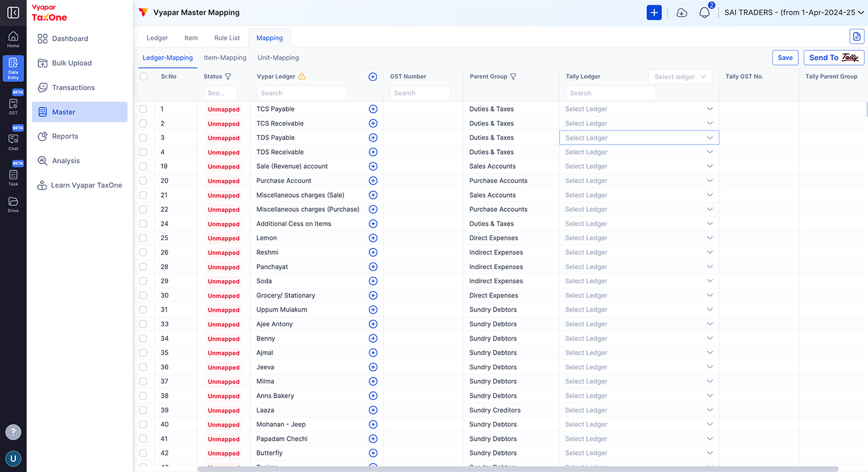Screen dimensions: 868x472
Task: Open the SAI TRADERS company dropdown
Action: click(794, 12)
